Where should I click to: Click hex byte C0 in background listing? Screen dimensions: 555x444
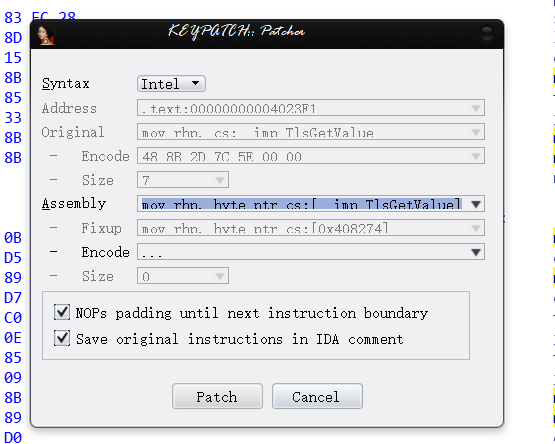[13, 318]
